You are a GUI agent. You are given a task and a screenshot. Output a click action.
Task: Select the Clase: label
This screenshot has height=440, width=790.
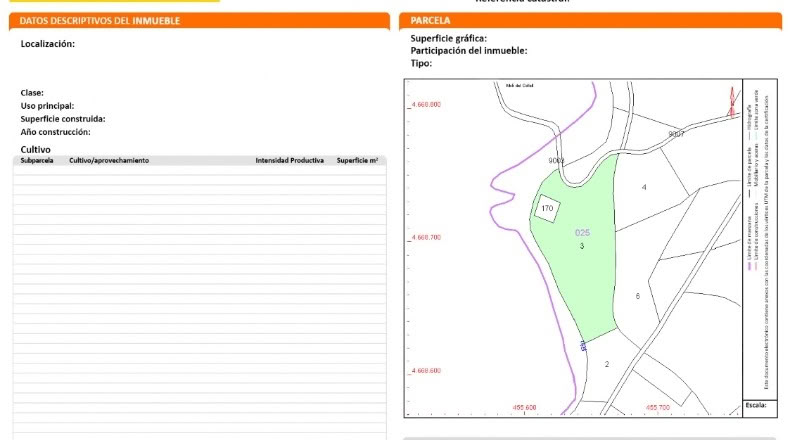32,93
